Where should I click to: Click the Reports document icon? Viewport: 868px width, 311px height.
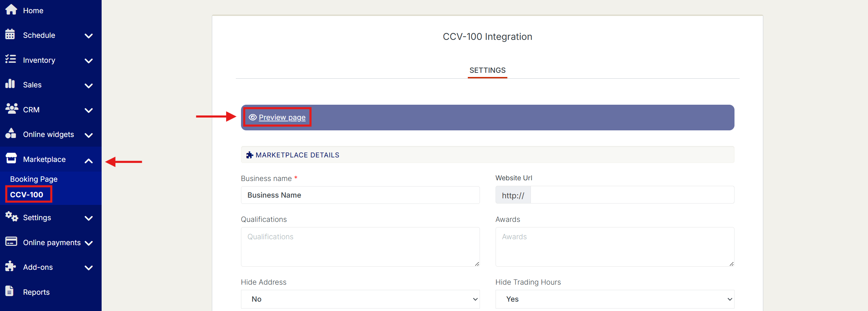(x=10, y=291)
